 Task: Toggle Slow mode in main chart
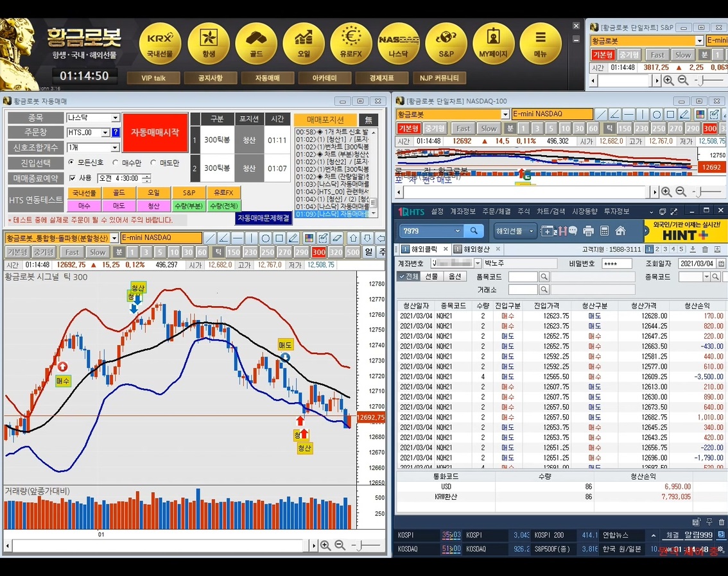coord(98,252)
